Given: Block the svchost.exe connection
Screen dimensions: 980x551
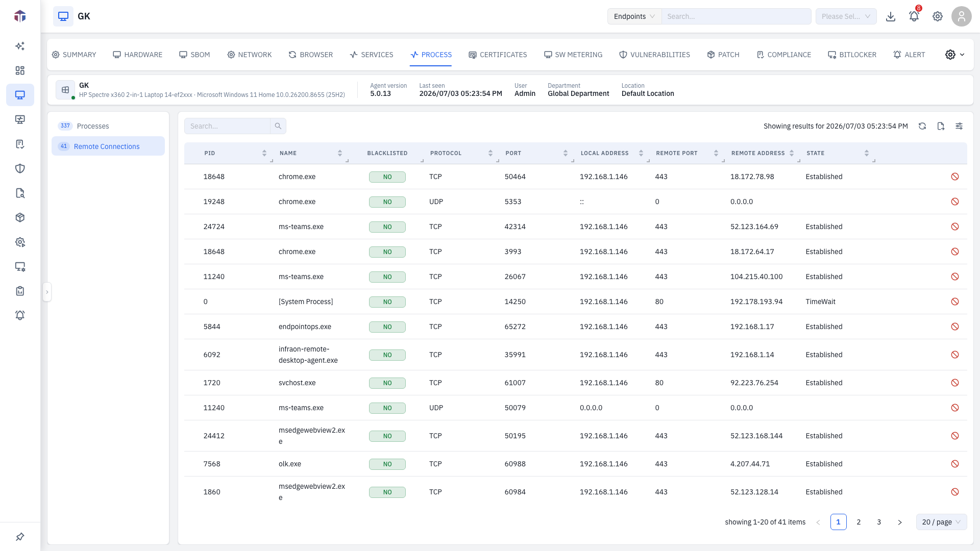Looking at the screenshot, I should [955, 383].
